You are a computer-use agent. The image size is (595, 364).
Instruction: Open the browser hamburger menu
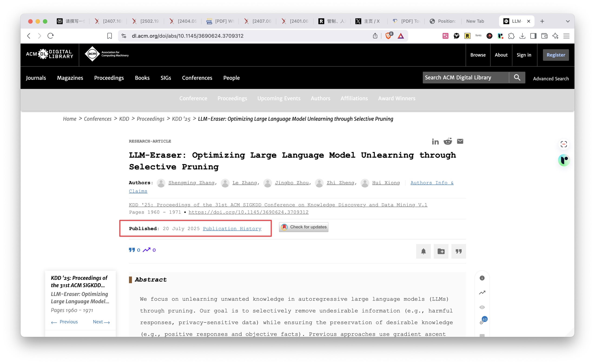click(566, 36)
